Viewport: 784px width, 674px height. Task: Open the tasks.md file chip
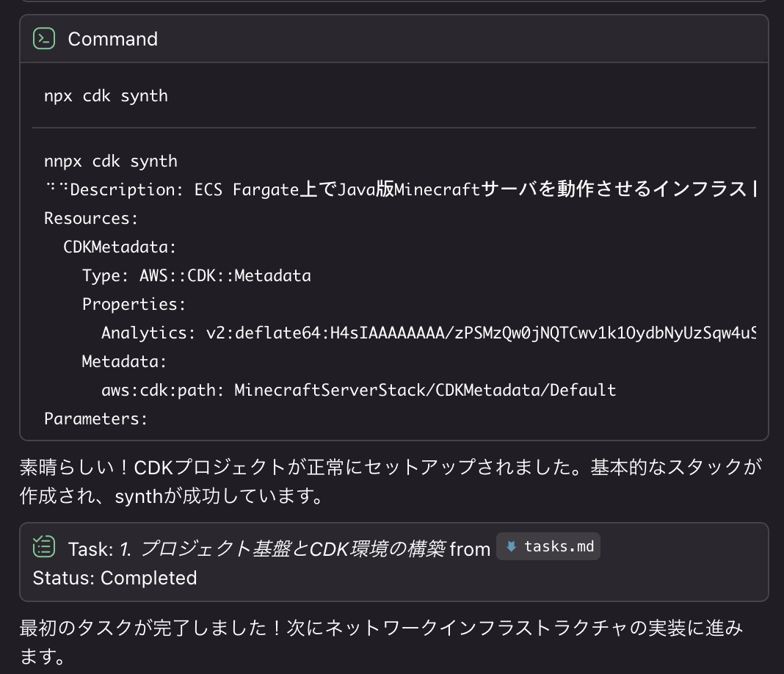pyautogui.click(x=548, y=546)
